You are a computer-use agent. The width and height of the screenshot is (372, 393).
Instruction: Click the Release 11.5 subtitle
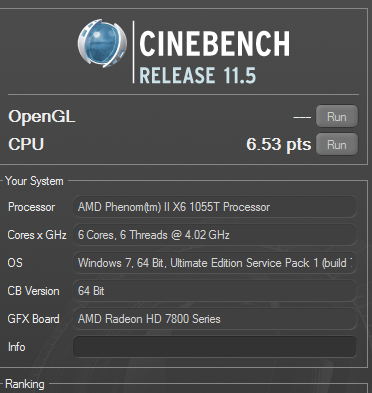pyautogui.click(x=198, y=75)
